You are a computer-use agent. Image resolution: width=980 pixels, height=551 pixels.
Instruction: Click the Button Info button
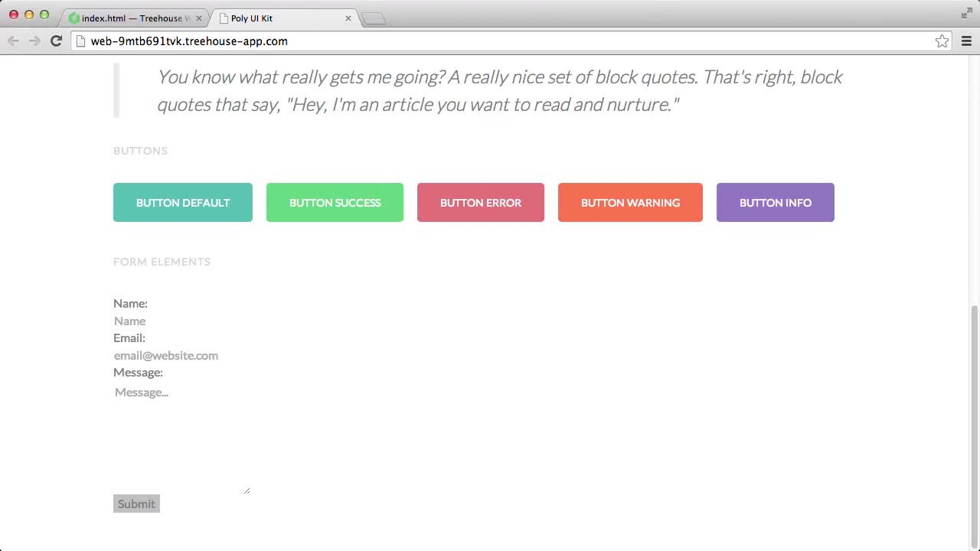775,202
